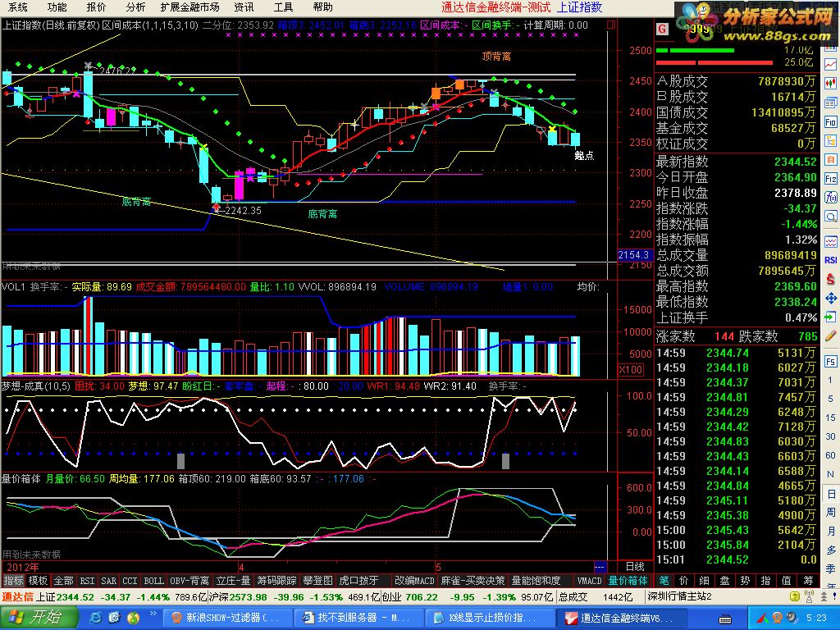This screenshot has width=840, height=630.
Task: Select the 周 weekly period button
Action: [x=831, y=512]
